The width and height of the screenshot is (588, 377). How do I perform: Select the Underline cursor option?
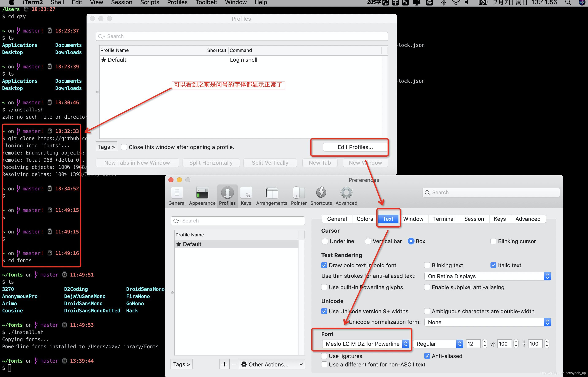coord(325,241)
